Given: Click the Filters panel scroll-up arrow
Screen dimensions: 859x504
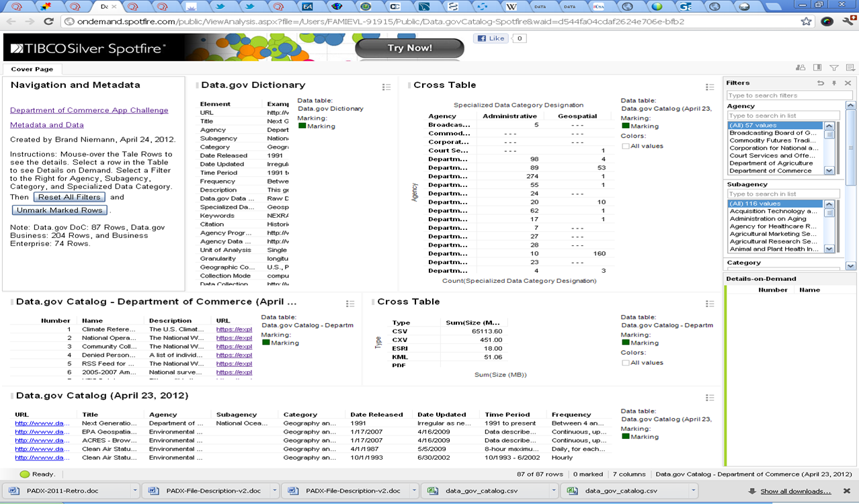Looking at the screenshot, I should tap(851, 106).
